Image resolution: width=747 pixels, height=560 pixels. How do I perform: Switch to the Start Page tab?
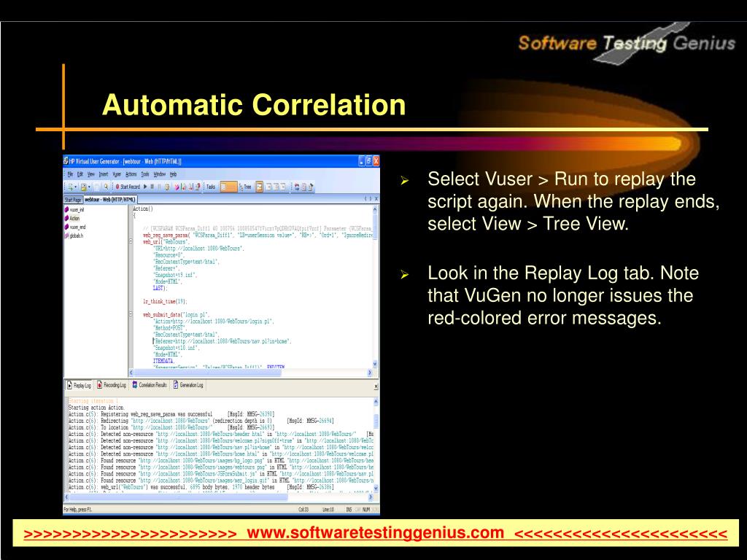pos(73,200)
